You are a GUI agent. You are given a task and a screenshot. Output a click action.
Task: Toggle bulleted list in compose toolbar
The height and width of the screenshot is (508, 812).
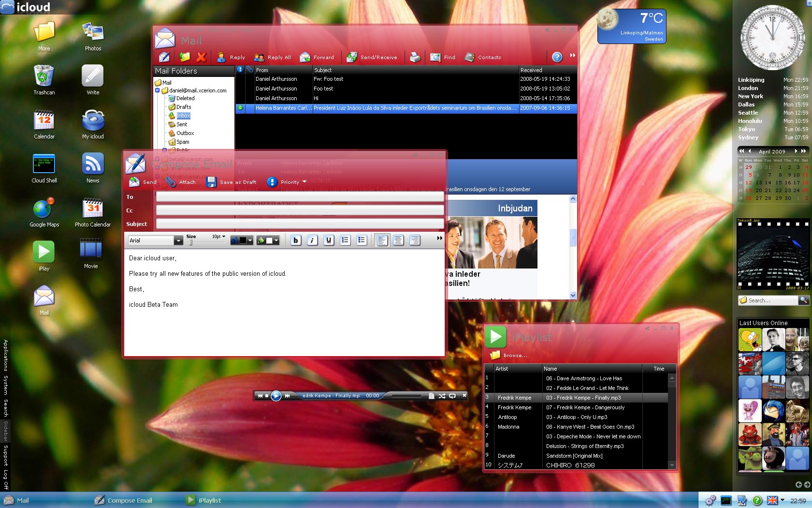coord(362,240)
